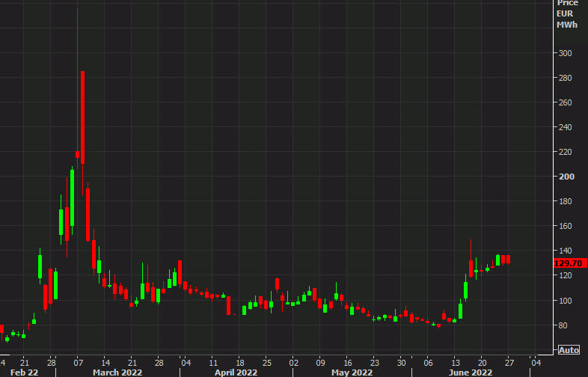The height and width of the screenshot is (377, 588).
Task: Click the red 129.70 current price tag
Action: (569, 263)
